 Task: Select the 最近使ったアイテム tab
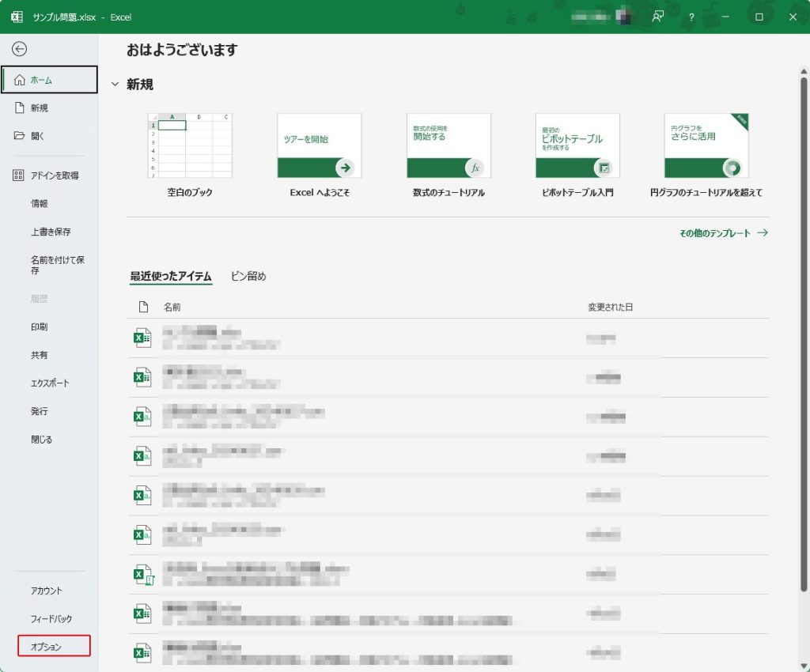tap(171, 276)
